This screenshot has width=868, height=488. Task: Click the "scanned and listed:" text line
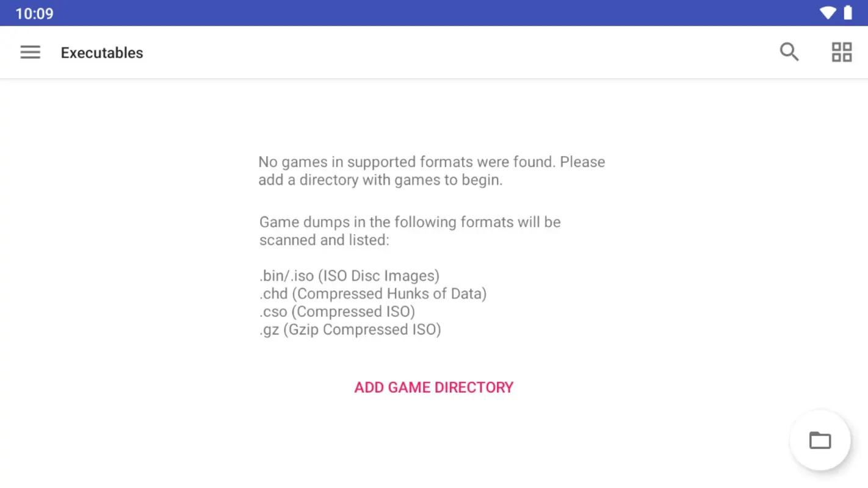click(324, 240)
